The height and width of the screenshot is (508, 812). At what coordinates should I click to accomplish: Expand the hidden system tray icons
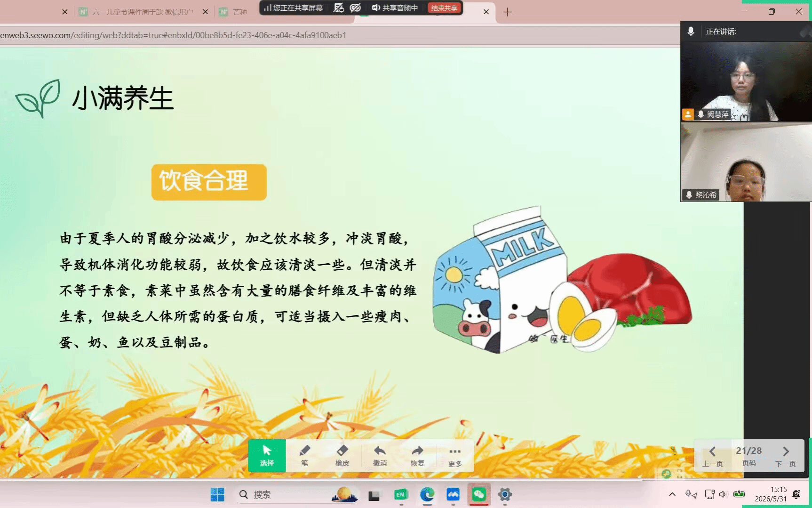coord(672,494)
